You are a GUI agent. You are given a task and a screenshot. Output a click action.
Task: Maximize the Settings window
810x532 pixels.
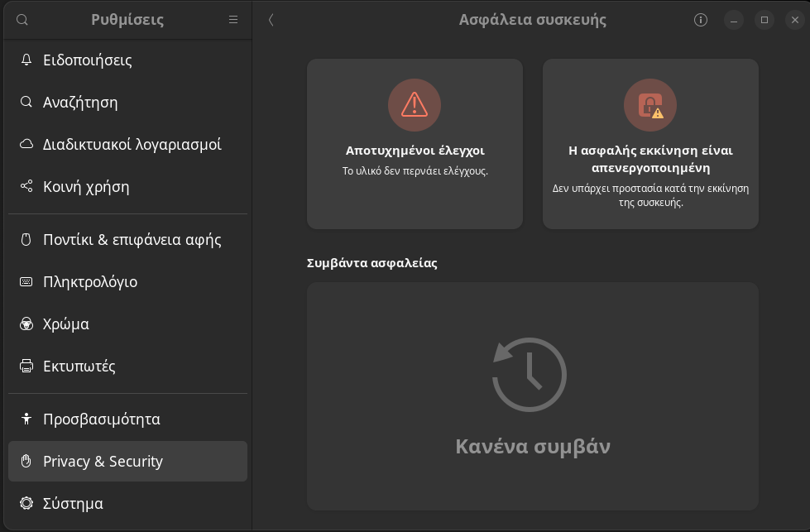(x=764, y=20)
